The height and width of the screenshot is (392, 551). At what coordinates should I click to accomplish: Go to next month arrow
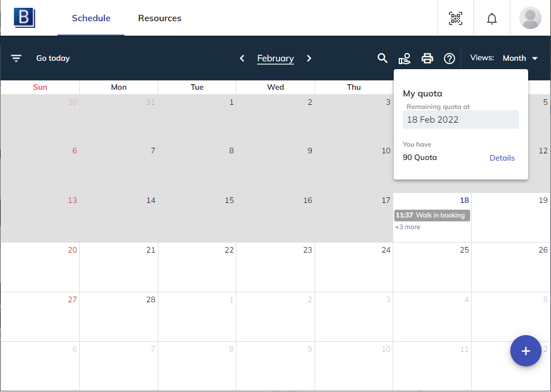point(309,59)
